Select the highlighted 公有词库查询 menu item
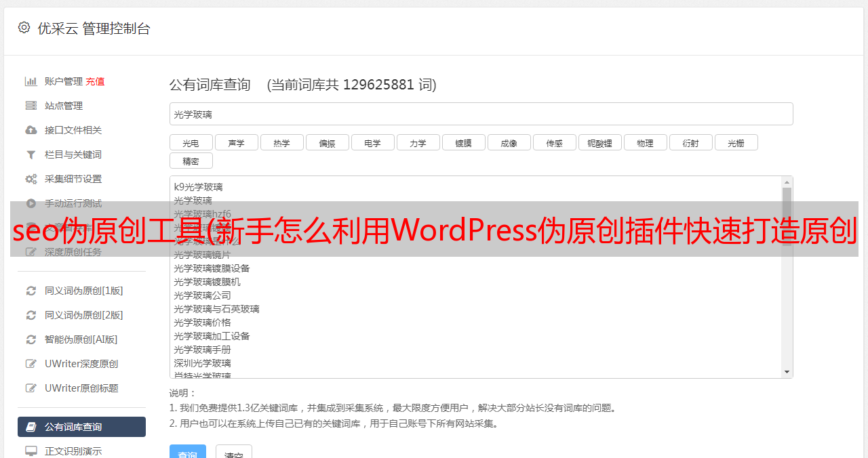Image resolution: width=868 pixels, height=458 pixels. point(81,427)
